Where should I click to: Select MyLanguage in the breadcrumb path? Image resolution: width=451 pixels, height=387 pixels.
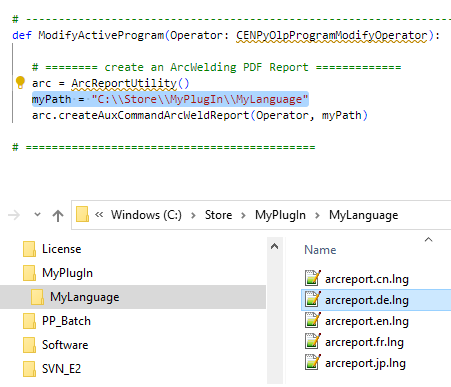364,215
